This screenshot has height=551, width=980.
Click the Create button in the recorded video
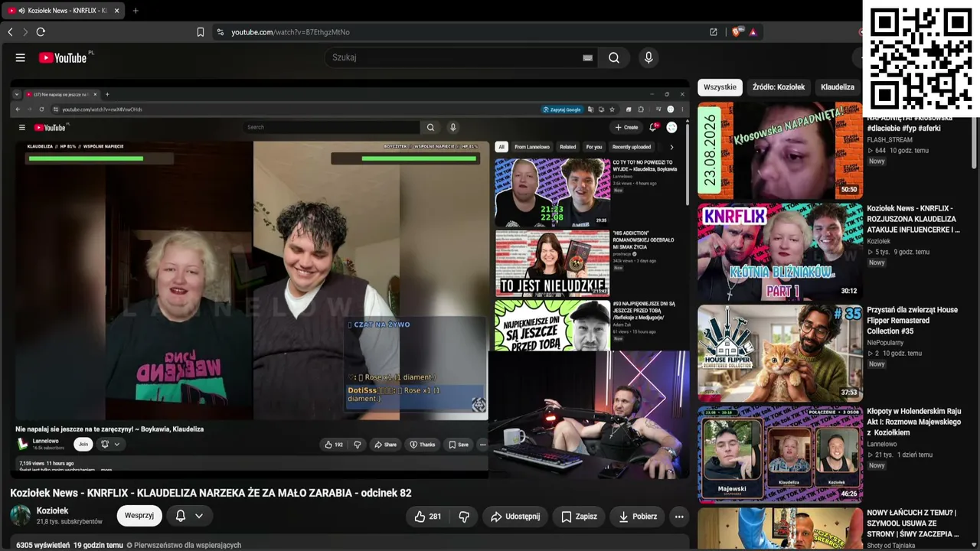(x=626, y=127)
